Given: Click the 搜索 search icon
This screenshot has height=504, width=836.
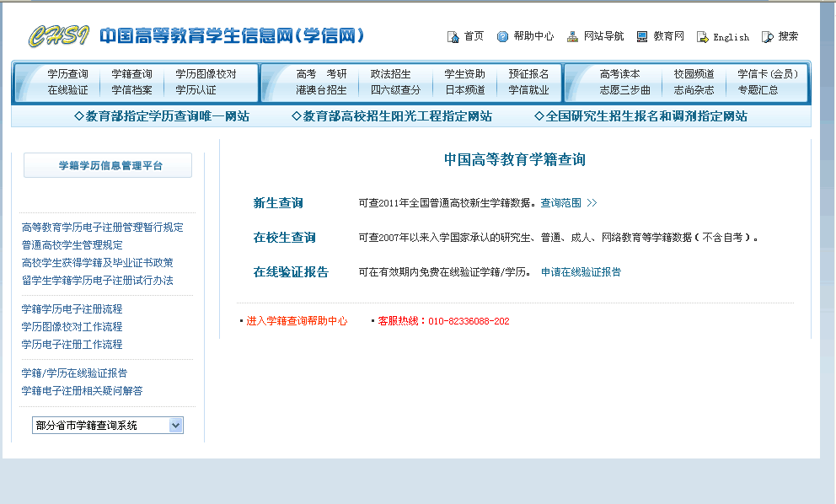Looking at the screenshot, I should (767, 37).
